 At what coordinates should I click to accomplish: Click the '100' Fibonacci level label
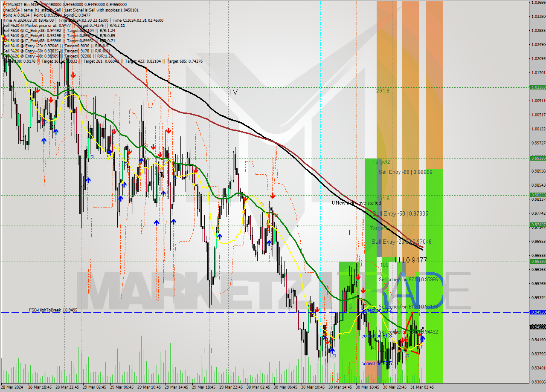pyautogui.click(x=384, y=265)
